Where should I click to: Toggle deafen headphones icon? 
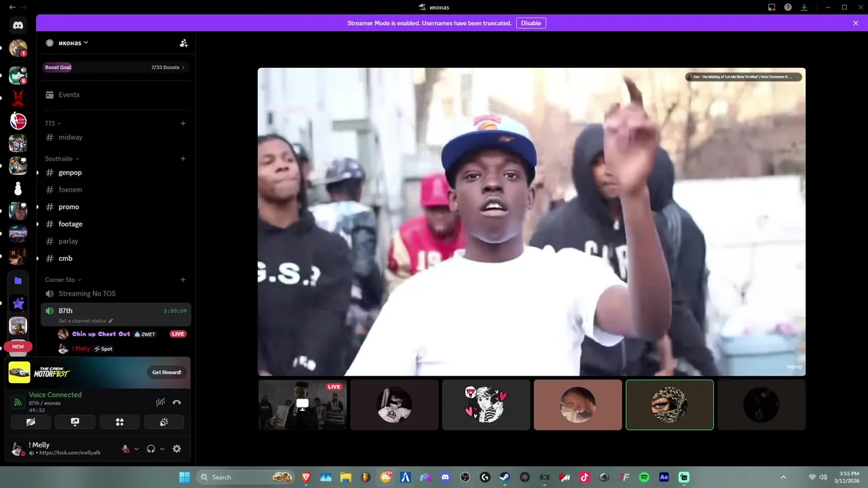151,449
